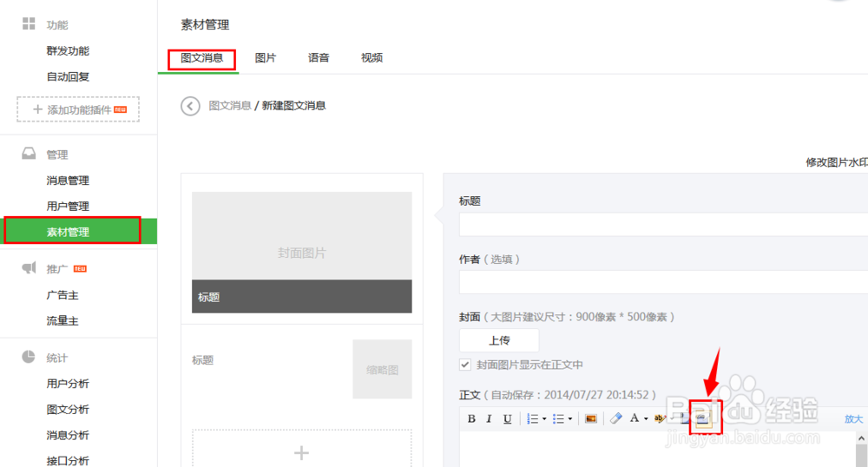The height and width of the screenshot is (467, 868).
Task: Click the 推广 section header text
Action: 57,269
